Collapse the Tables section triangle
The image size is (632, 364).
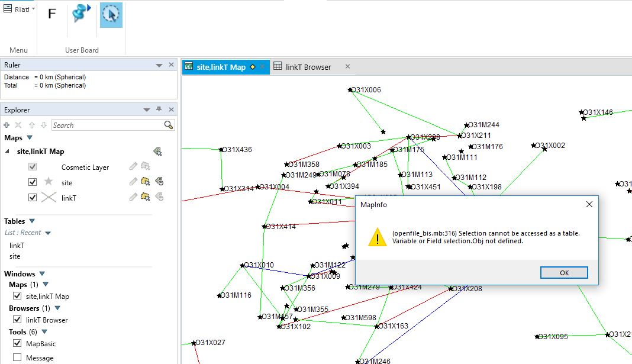point(32,221)
